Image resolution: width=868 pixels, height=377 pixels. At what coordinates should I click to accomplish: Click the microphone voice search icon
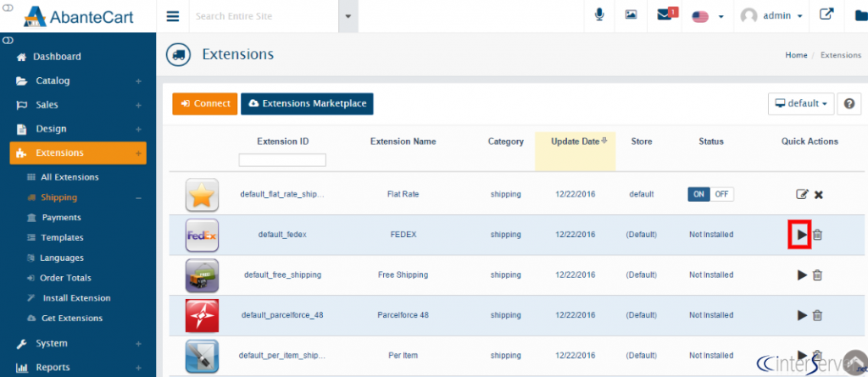[599, 15]
